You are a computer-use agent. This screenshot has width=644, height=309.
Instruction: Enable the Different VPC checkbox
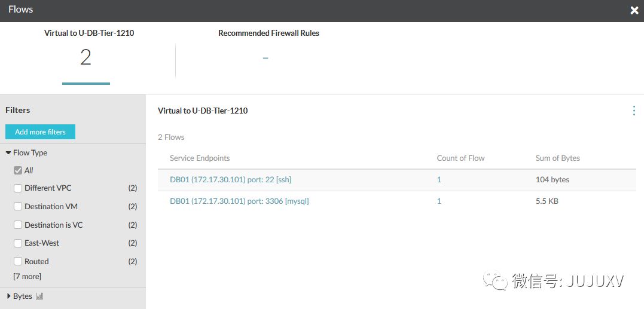[18, 188]
